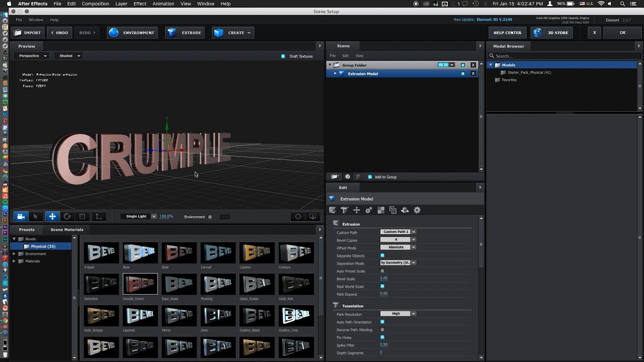Open the CREATE dropdown button
This screenshot has width=644, height=362.
click(233, 33)
